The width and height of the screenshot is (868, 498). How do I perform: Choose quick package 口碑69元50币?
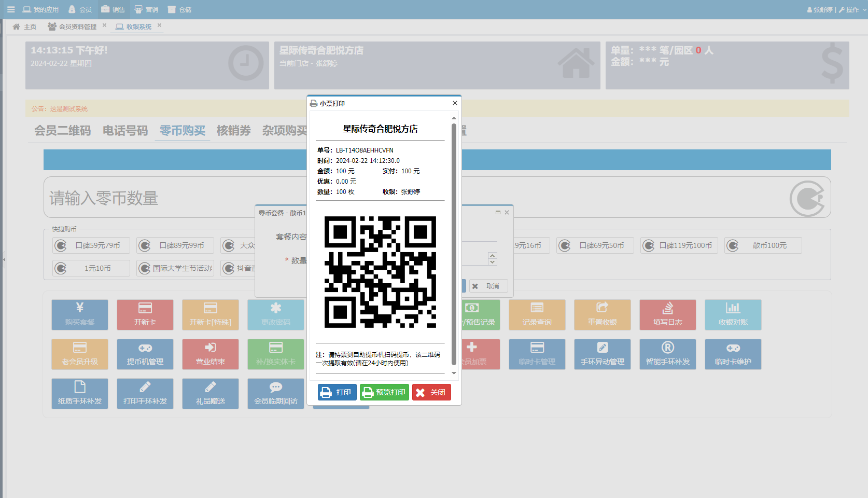point(595,245)
